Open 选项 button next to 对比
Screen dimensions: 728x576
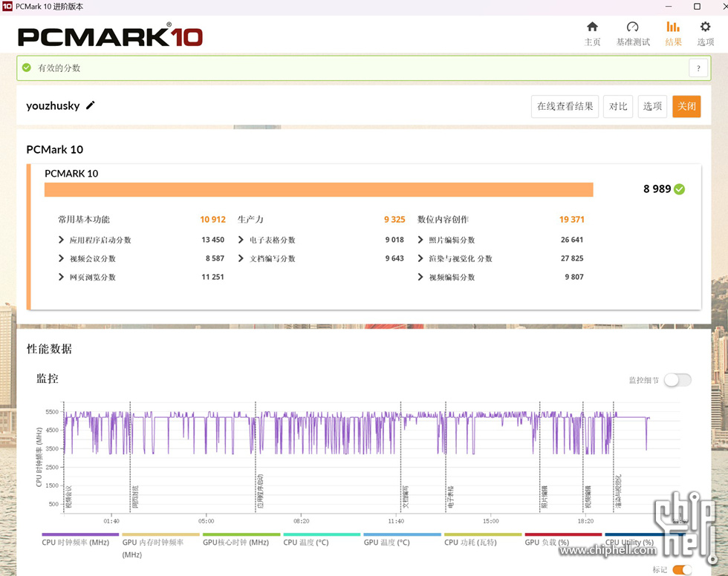coord(652,106)
